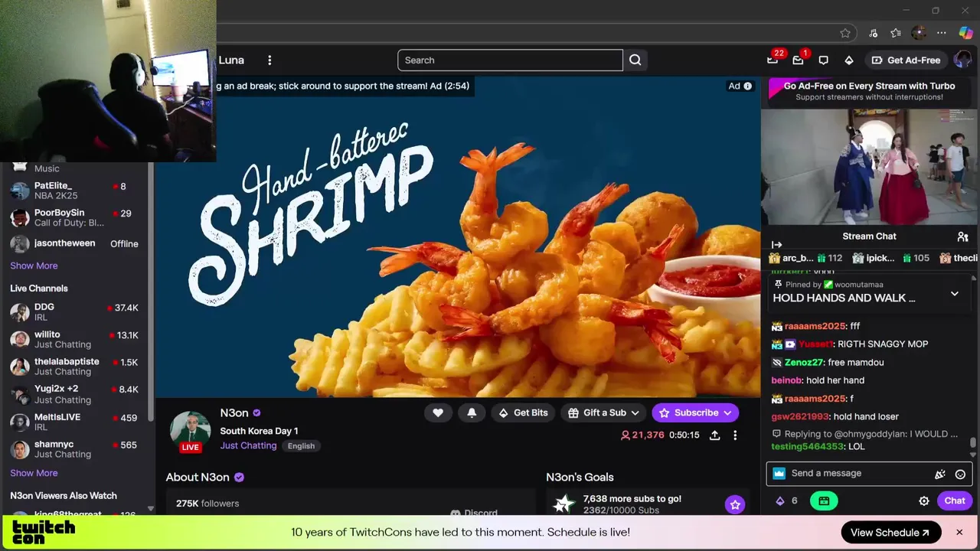The image size is (980, 551).
Task: Open the user profile avatar menu on Twitch
Action: point(962,60)
